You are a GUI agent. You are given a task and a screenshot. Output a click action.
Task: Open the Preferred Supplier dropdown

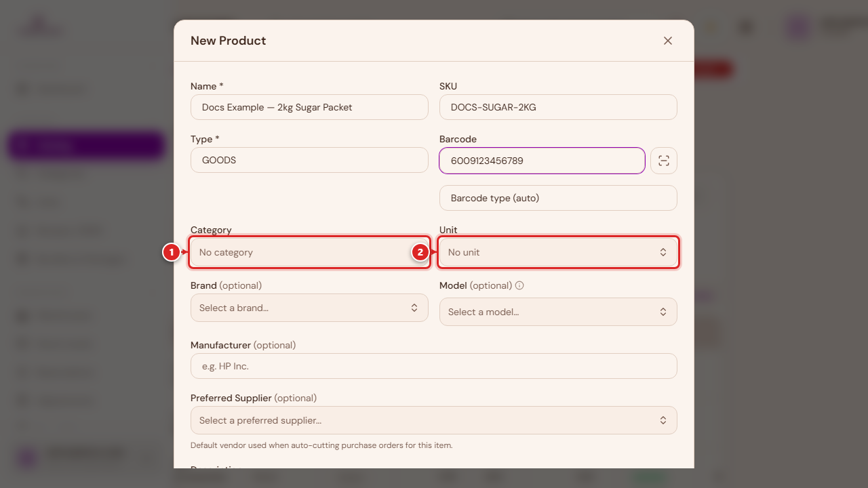tap(434, 420)
